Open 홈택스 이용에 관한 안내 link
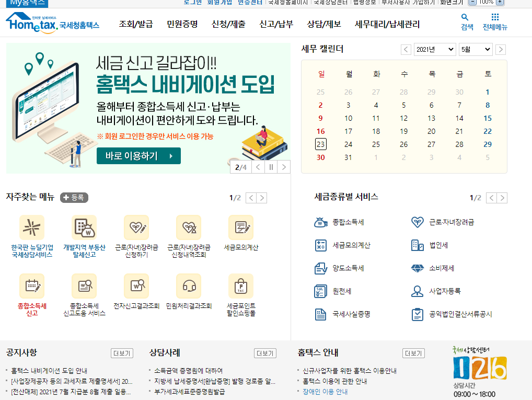The image size is (532, 400). [x=335, y=381]
